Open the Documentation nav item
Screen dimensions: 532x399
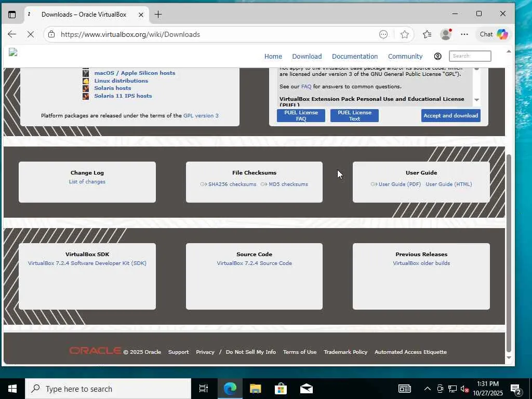354,56
